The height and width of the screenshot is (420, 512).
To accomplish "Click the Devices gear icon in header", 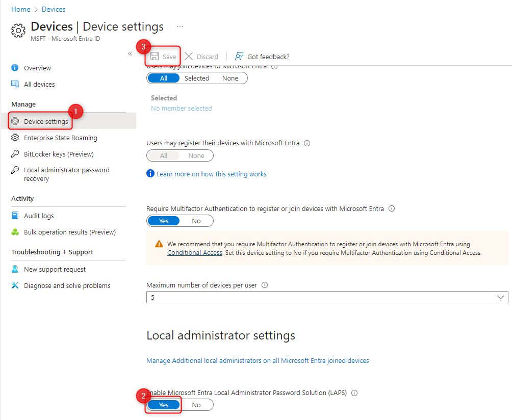I will tap(18, 31).
